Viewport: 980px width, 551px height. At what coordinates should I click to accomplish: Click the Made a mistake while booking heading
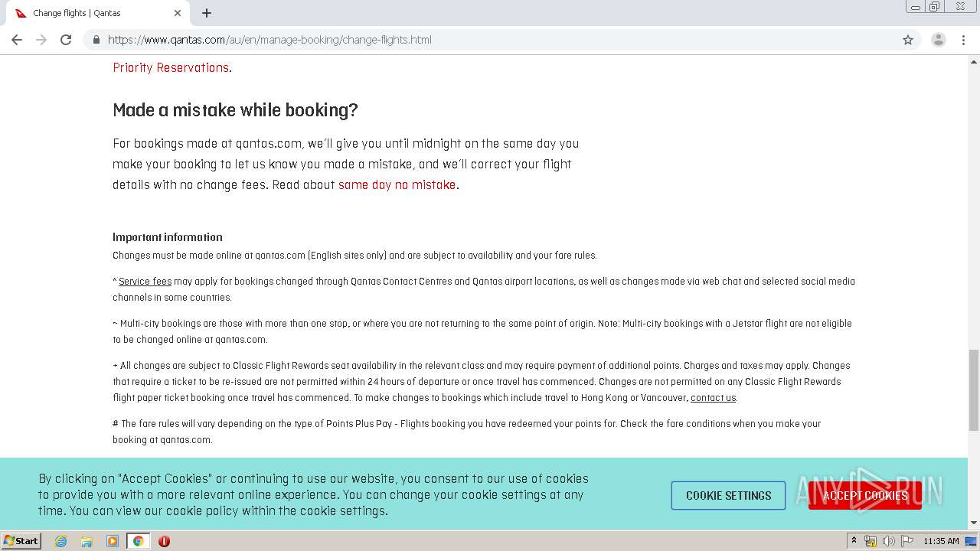[x=235, y=110]
